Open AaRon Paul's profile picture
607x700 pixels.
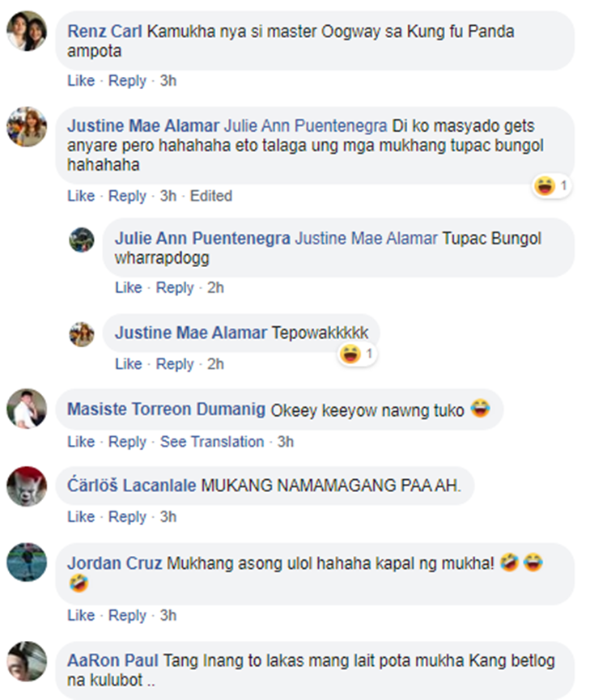pyautogui.click(x=27, y=662)
